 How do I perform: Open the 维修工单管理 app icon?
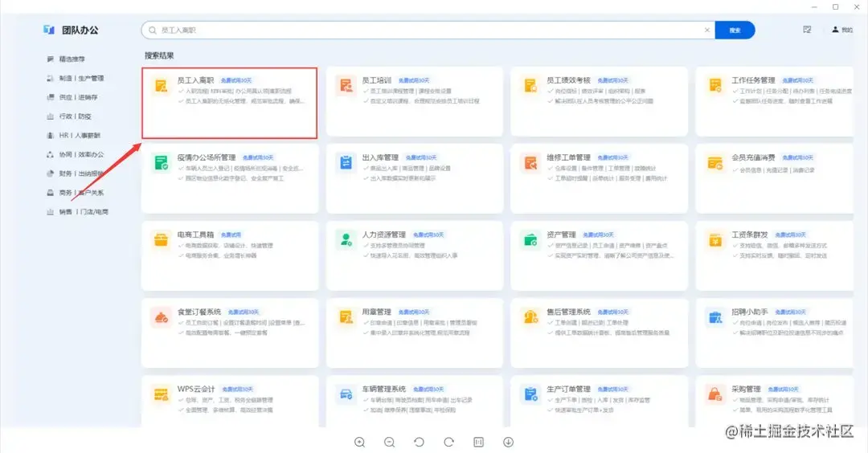[x=530, y=163]
